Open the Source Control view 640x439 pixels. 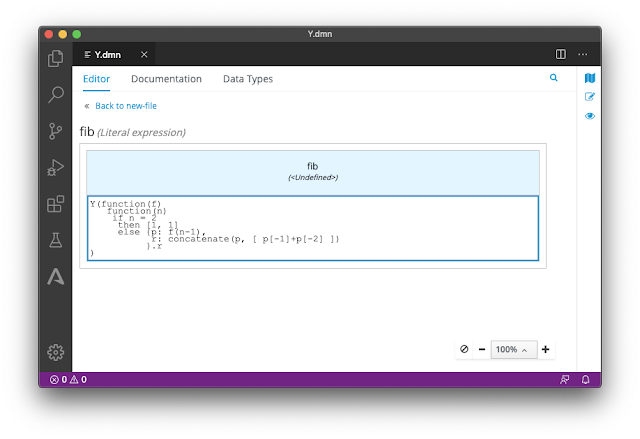(56, 131)
